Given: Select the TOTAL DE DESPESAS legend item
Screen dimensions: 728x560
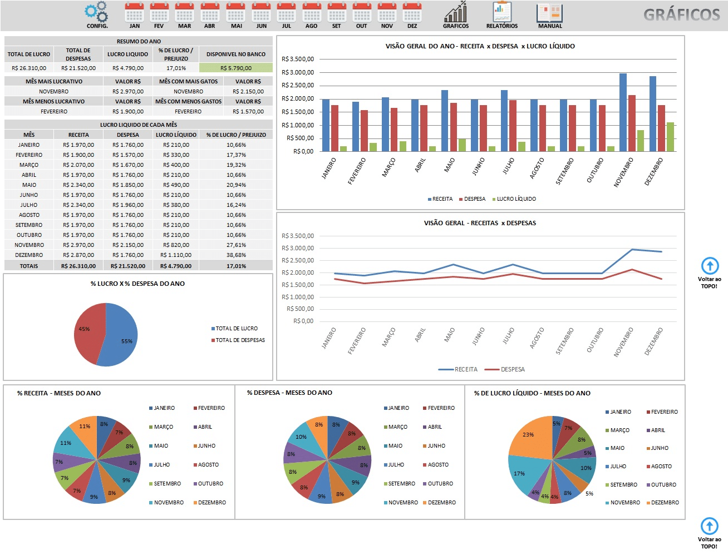Looking at the screenshot, I should tap(240, 340).
